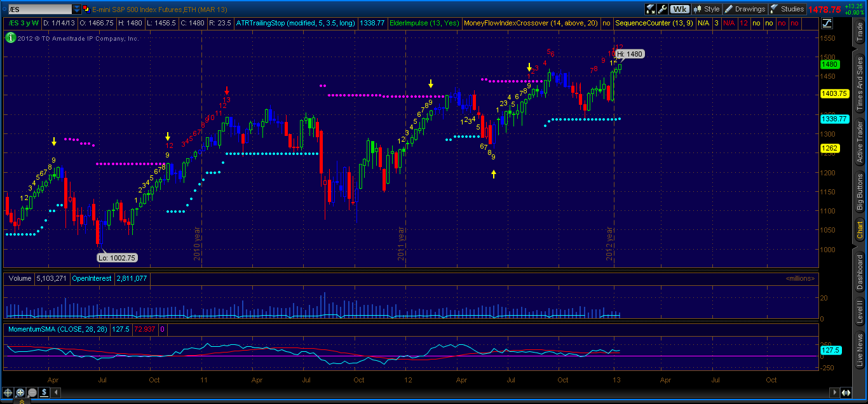Click the 1478.75 last price in header

point(824,10)
